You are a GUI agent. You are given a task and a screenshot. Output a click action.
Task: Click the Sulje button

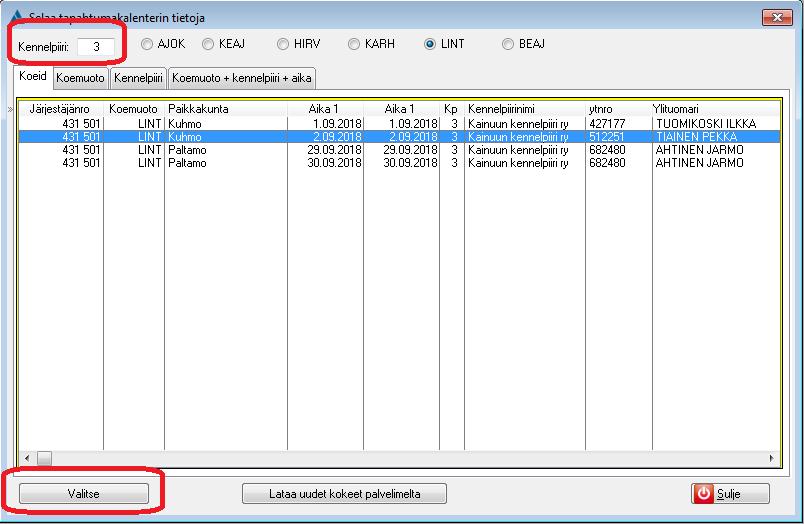(x=730, y=494)
